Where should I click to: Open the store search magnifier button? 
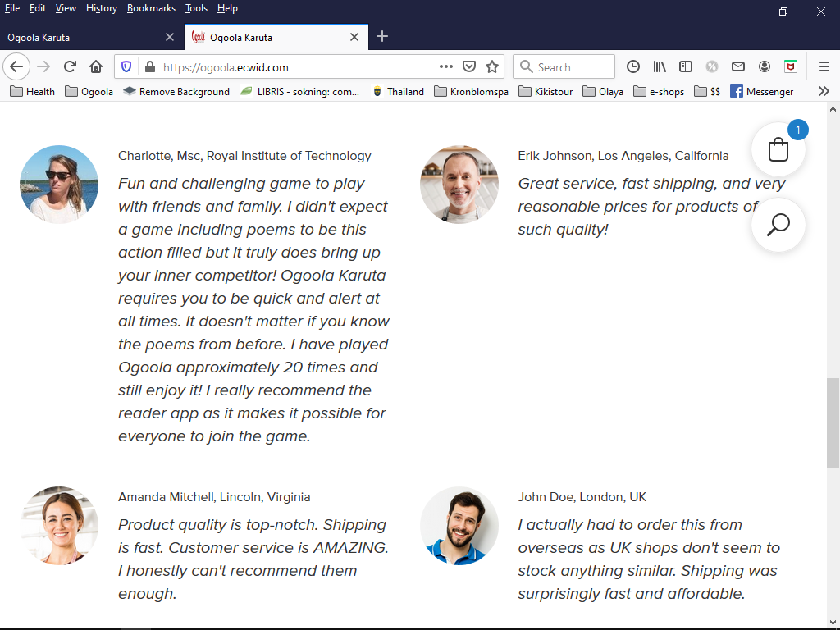point(778,225)
